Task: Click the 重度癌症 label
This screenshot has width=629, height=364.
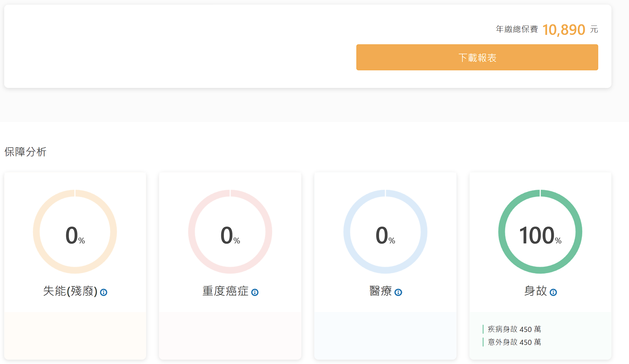Action: pos(226,291)
